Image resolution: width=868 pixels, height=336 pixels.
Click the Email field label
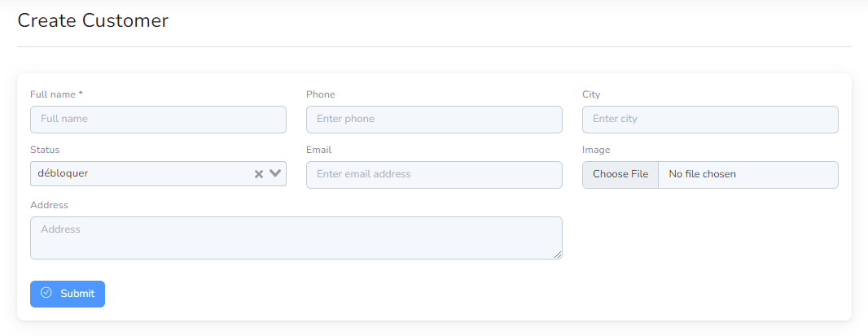point(319,150)
